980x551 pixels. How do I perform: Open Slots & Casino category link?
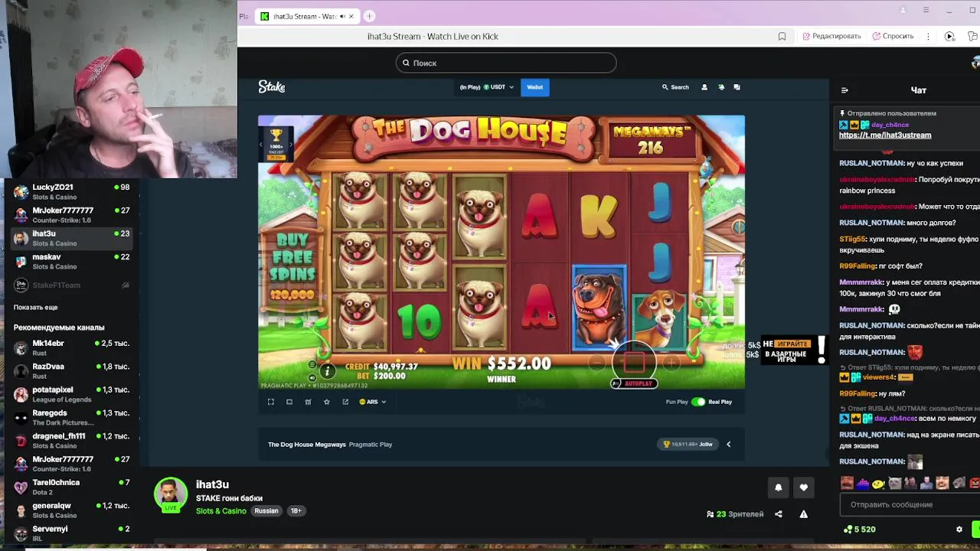[x=220, y=510]
